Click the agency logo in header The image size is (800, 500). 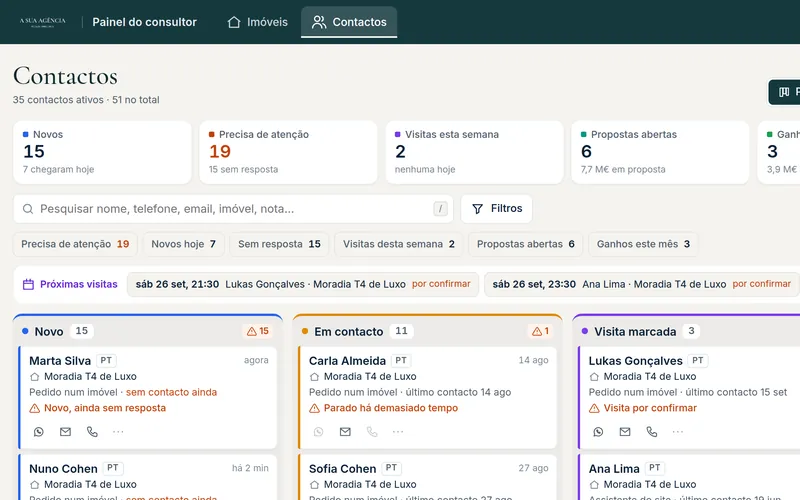tap(42, 22)
